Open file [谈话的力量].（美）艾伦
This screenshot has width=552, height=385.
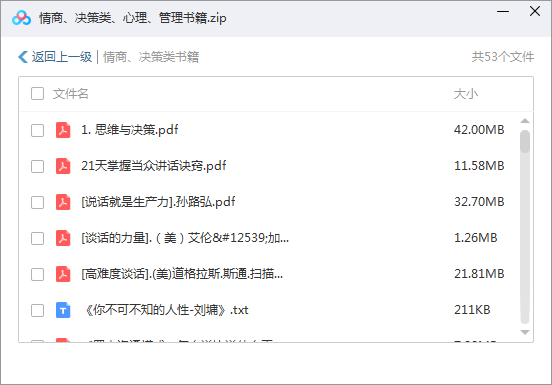click(x=185, y=238)
